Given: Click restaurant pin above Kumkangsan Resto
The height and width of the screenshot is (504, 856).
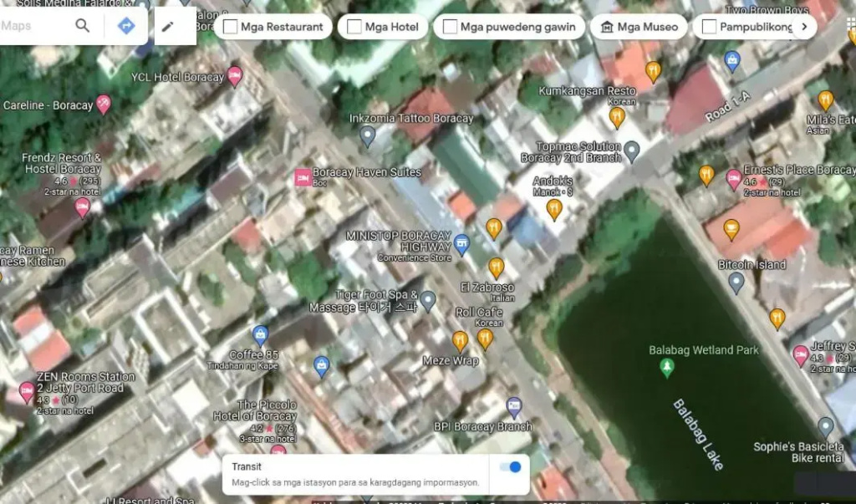Looking at the screenshot, I should coord(653,72).
